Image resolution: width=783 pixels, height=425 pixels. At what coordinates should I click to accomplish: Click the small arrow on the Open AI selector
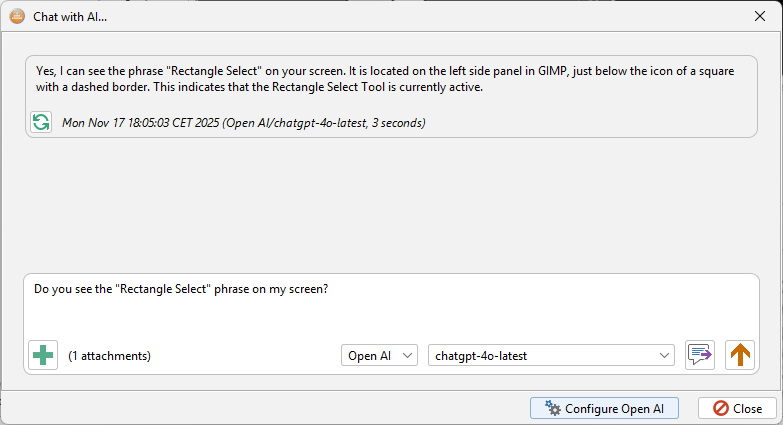(x=407, y=355)
